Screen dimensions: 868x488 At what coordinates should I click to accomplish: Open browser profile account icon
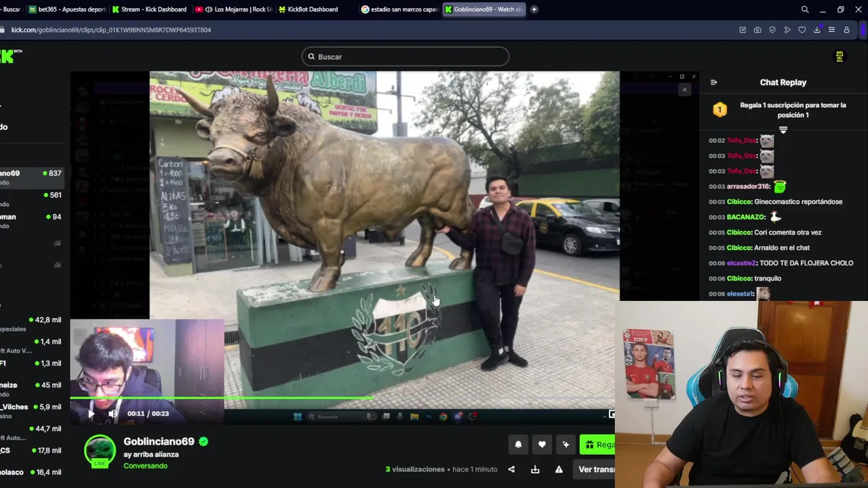[x=846, y=30]
